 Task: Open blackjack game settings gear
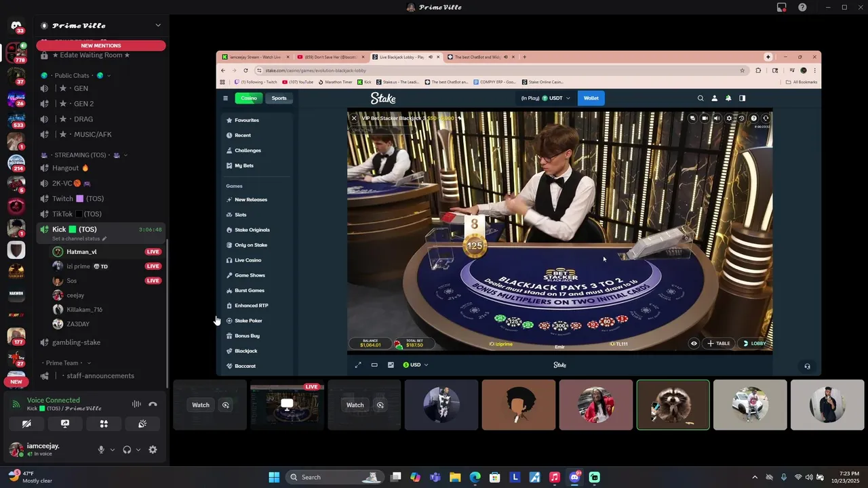click(729, 118)
